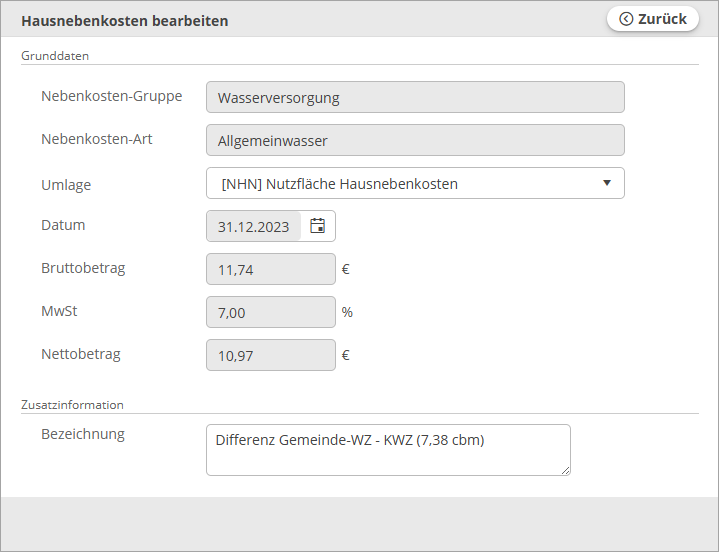Image resolution: width=719 pixels, height=552 pixels.
Task: Click the percent sign next to MwSt
Action: 347,312
